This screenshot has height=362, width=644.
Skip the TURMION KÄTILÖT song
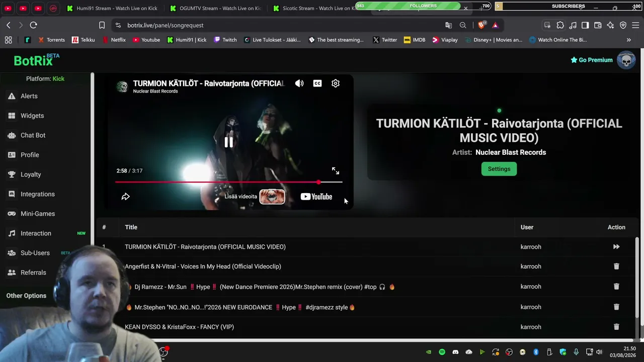[616, 247]
